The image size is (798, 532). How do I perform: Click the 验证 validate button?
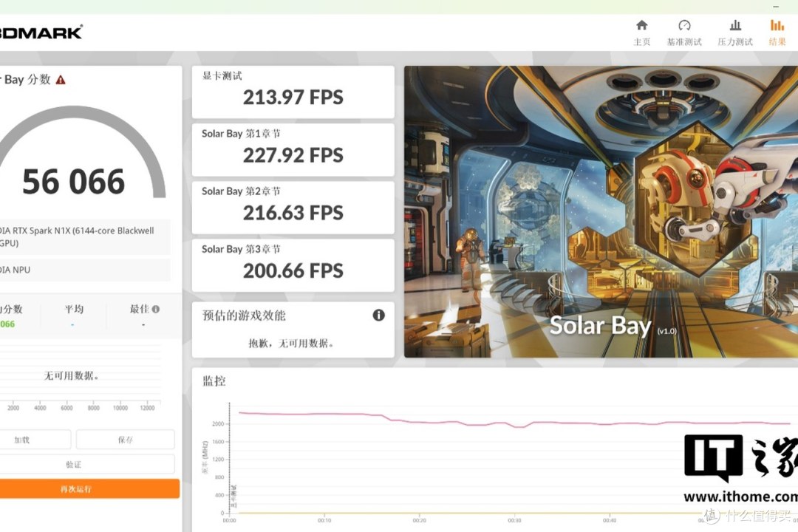86,464
